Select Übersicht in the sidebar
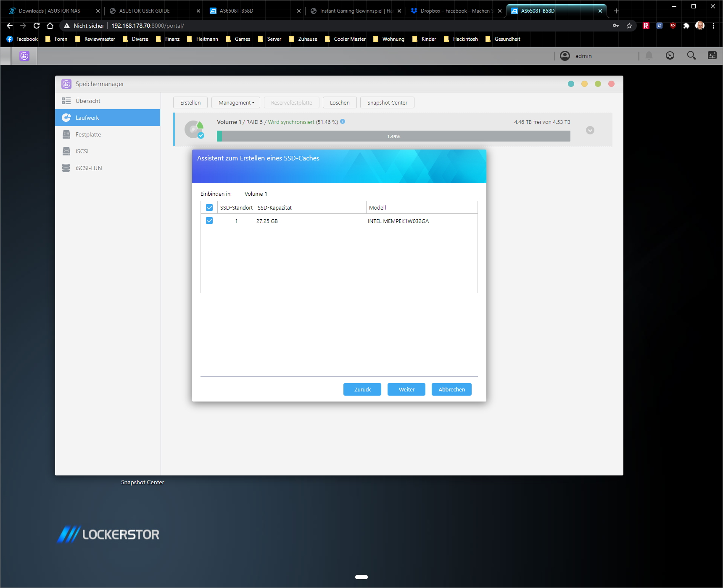Image resolution: width=723 pixels, height=588 pixels. click(x=108, y=101)
